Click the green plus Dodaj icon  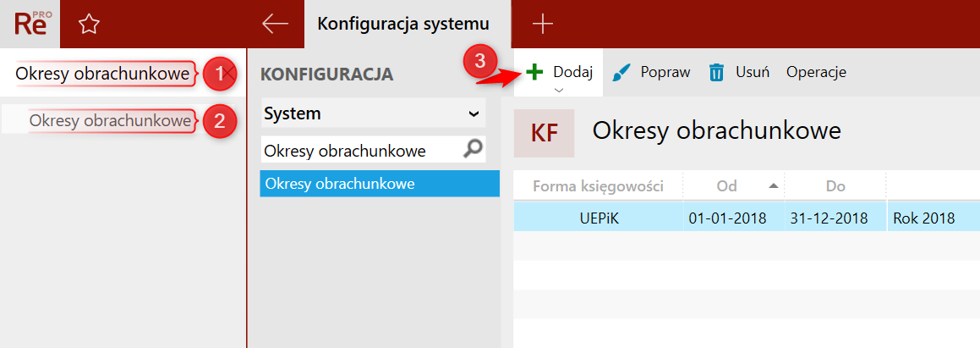click(x=534, y=72)
